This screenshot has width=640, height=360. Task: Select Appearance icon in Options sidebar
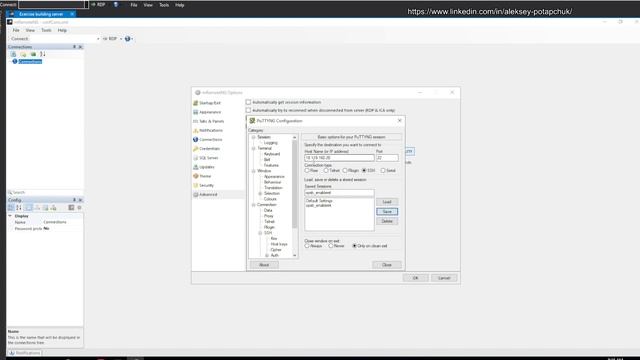click(196, 112)
